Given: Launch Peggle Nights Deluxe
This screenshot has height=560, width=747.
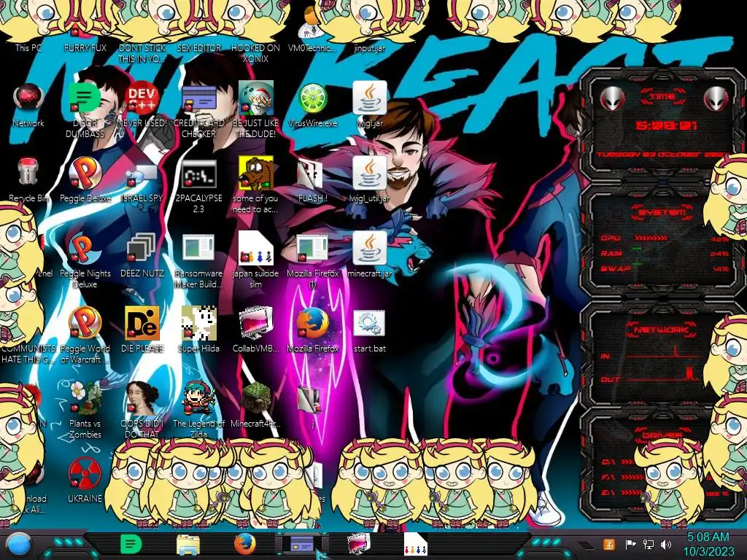Looking at the screenshot, I should point(85,261).
